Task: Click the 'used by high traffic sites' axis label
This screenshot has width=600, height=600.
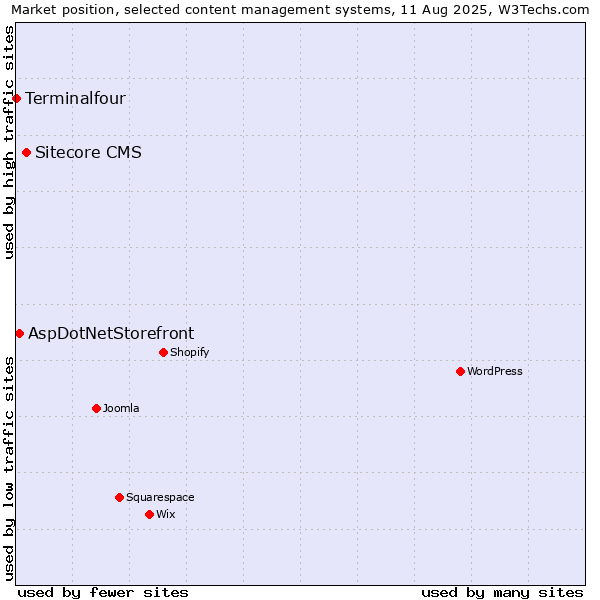Action: coord(8,142)
